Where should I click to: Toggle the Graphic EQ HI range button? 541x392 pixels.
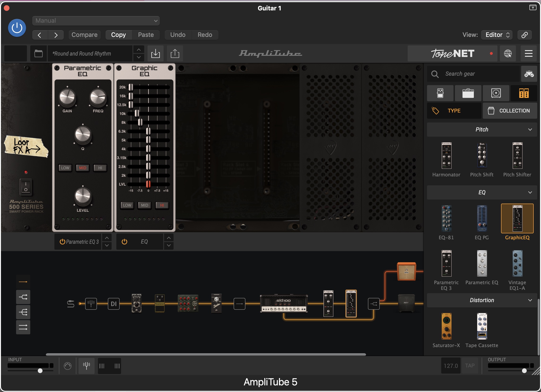point(162,205)
